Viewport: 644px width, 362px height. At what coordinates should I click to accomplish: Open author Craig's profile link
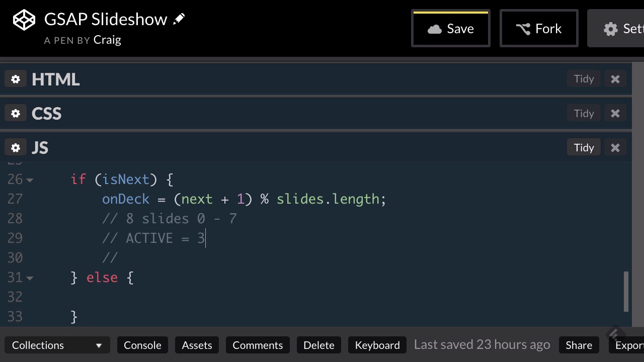[x=107, y=40]
